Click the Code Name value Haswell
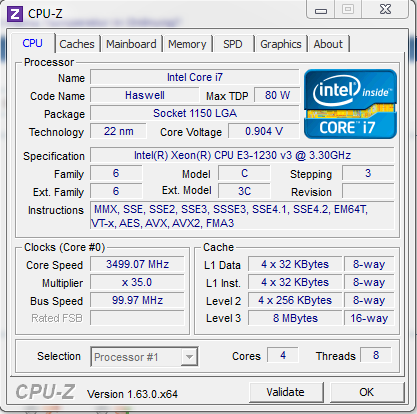This screenshot has height=414, width=417. pos(145,95)
